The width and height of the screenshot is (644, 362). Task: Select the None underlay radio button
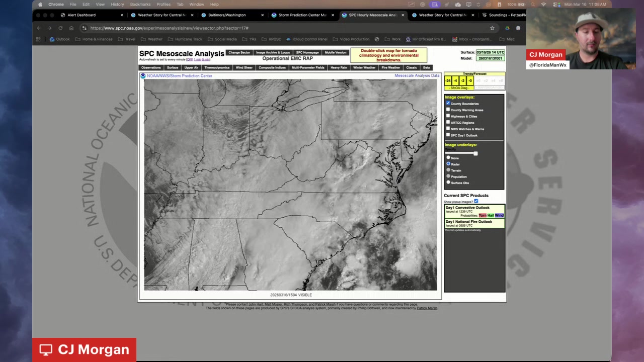click(x=448, y=158)
